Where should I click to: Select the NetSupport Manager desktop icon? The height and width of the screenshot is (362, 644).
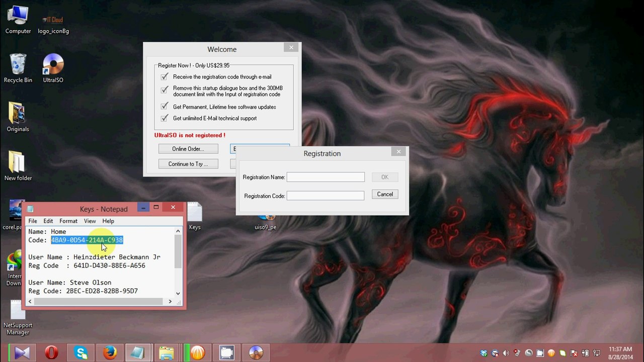[18, 318]
